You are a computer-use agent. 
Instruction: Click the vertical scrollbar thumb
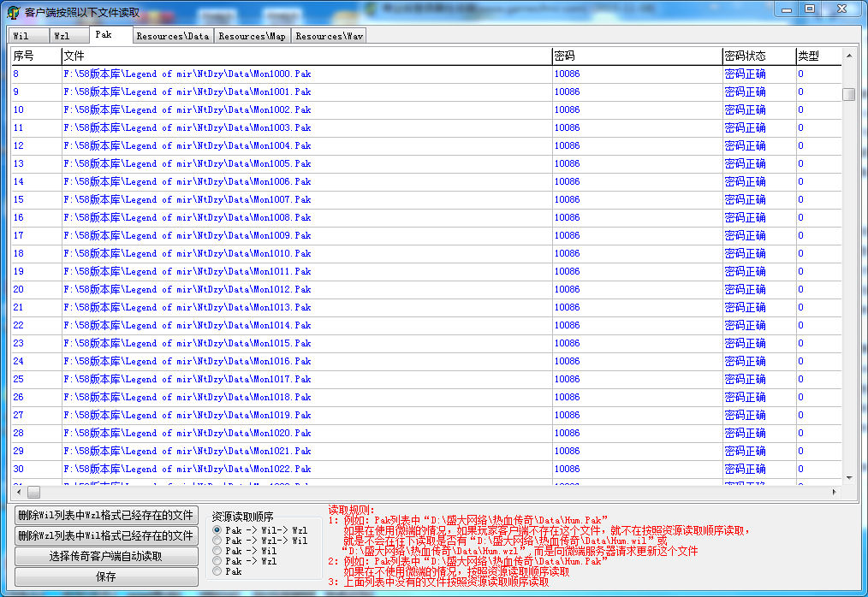pyautogui.click(x=849, y=94)
